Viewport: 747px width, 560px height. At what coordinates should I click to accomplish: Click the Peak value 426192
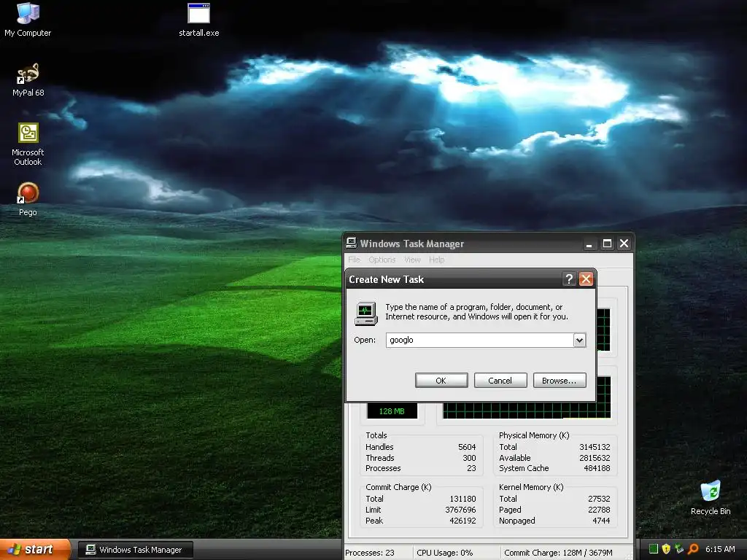(x=462, y=521)
